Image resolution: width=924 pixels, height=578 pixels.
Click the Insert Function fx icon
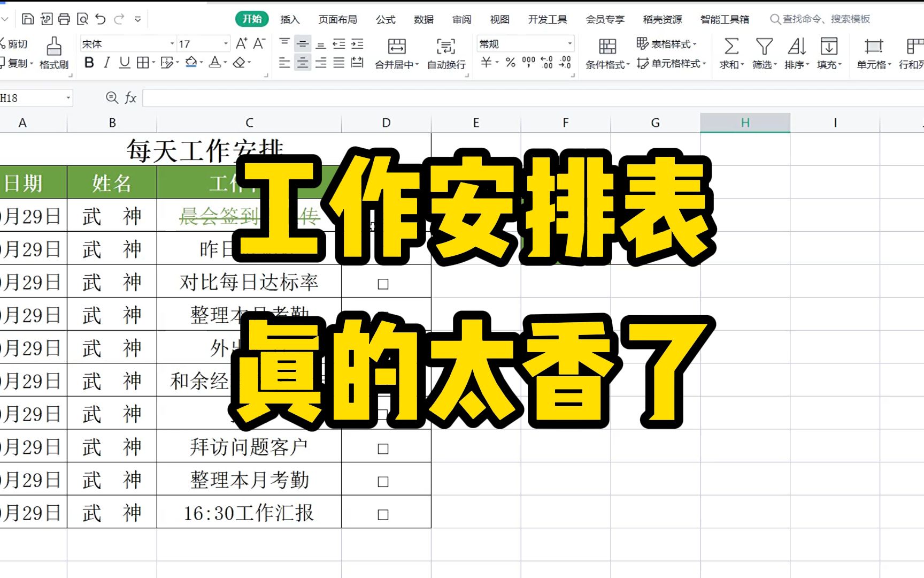tap(130, 98)
